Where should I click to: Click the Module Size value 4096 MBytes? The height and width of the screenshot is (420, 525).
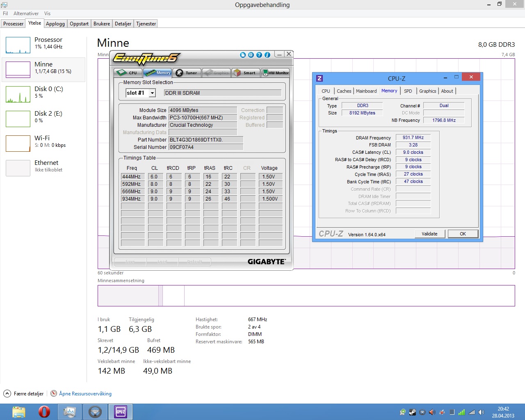click(x=203, y=110)
